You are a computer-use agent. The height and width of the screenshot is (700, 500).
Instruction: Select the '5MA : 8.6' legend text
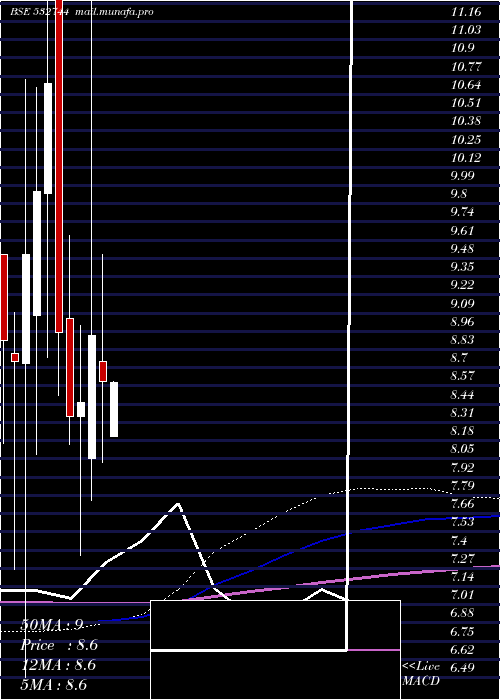point(54,685)
